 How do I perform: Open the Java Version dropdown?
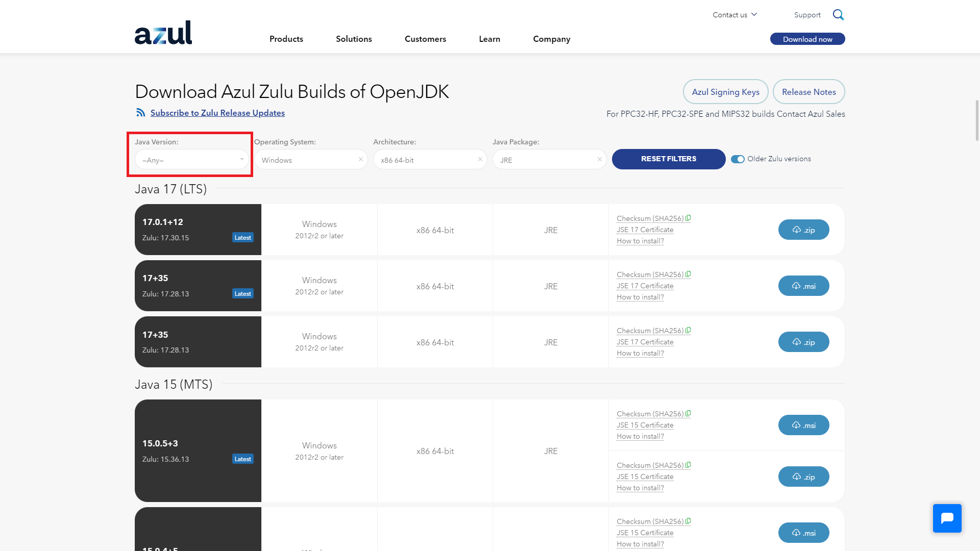[191, 160]
